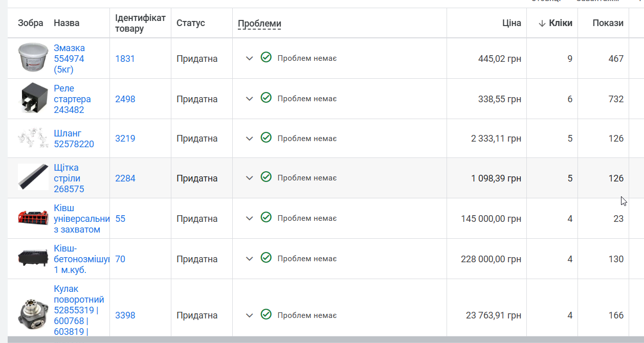Click the boom brush thumbnail image
The image size is (644, 343).
pos(33,177)
